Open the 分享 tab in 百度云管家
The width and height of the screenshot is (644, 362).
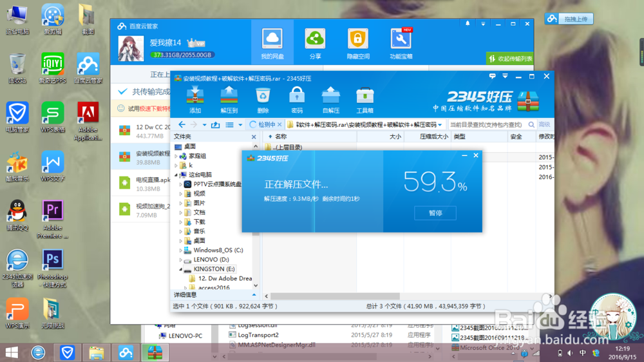(x=315, y=43)
